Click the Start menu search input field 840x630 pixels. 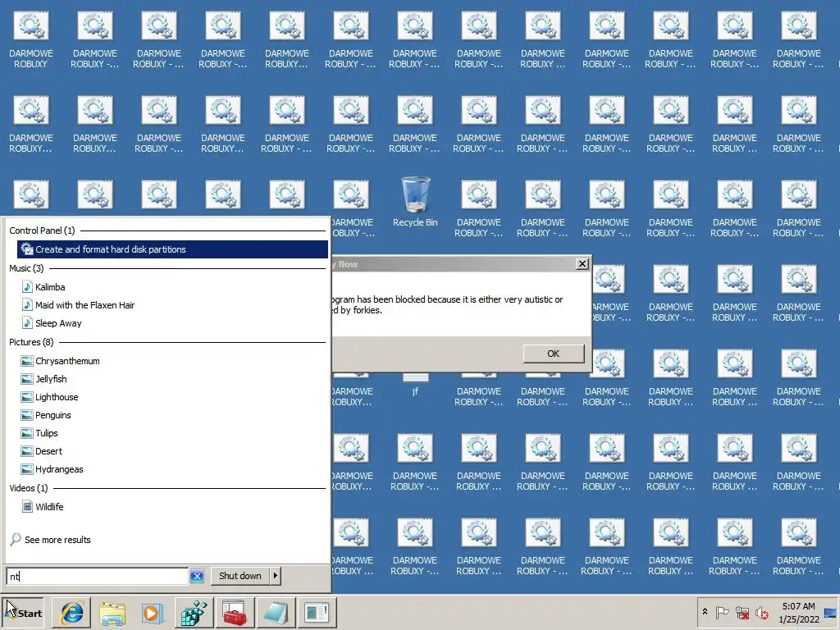click(98, 576)
